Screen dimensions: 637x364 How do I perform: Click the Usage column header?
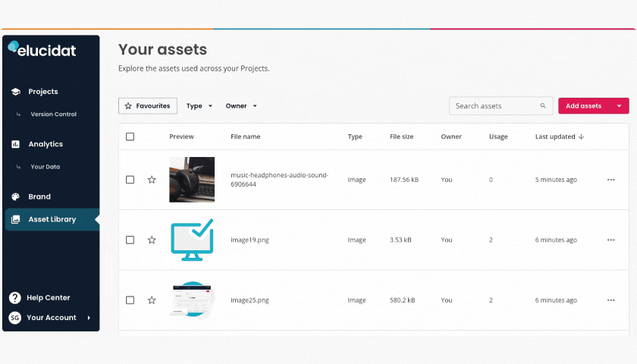tap(498, 136)
